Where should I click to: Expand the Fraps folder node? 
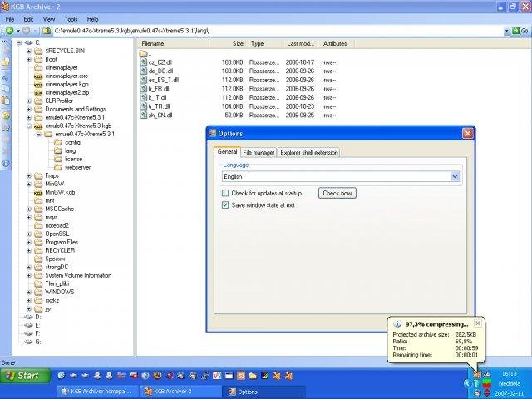click(29, 175)
